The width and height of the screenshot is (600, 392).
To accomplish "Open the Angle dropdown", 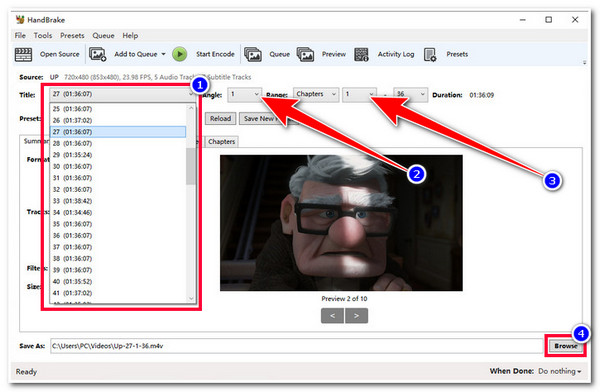I will pos(245,94).
